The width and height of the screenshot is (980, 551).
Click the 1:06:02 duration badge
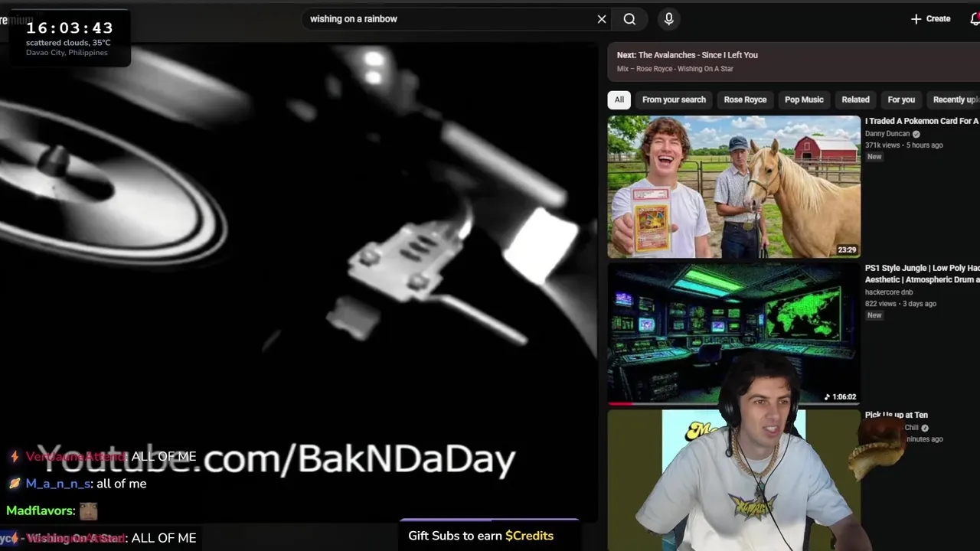[840, 396]
